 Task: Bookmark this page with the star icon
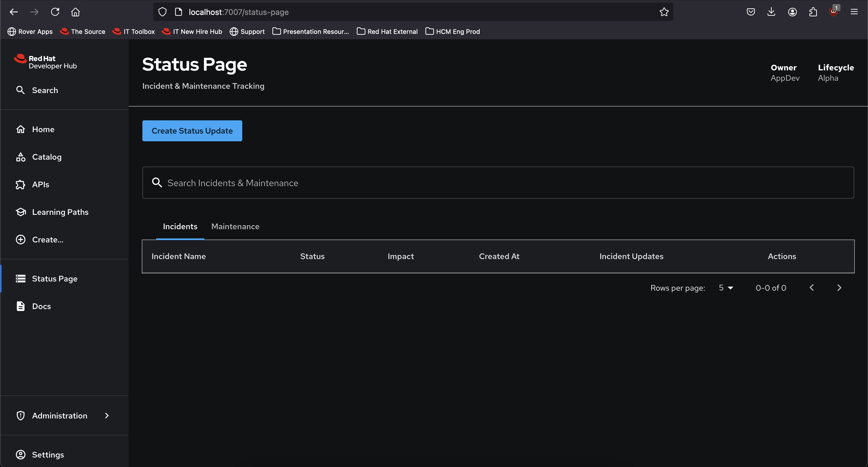[664, 12]
